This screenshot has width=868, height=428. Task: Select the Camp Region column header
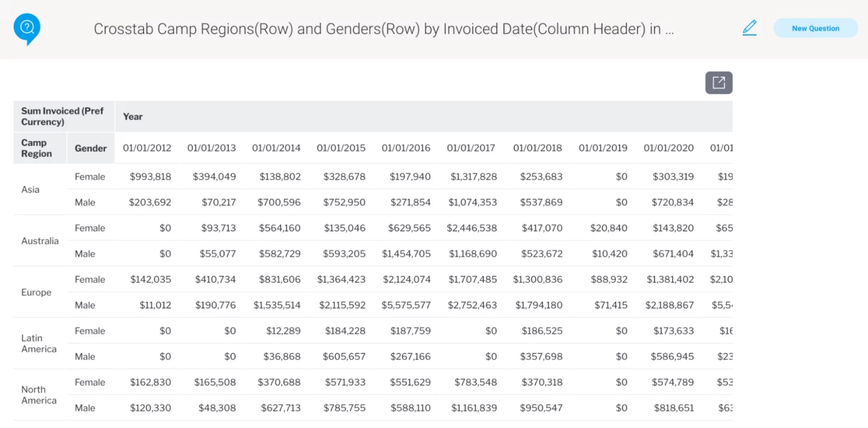pos(37,148)
